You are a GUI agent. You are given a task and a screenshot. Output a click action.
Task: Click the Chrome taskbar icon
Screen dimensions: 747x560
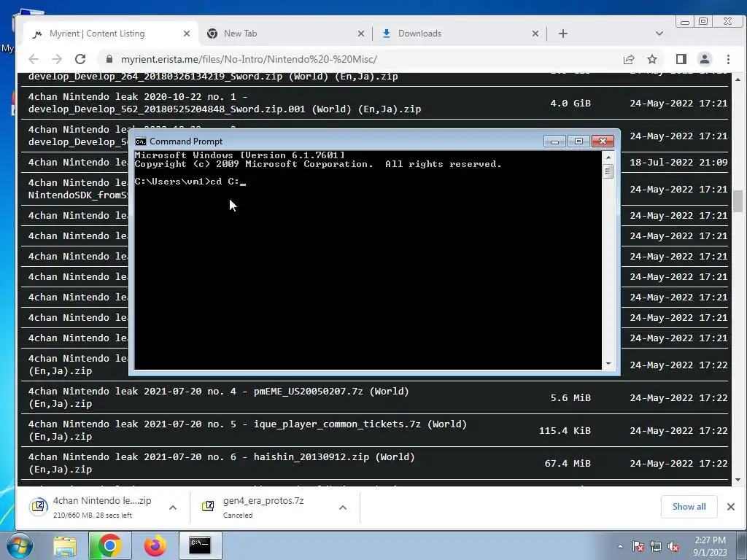tap(109, 545)
